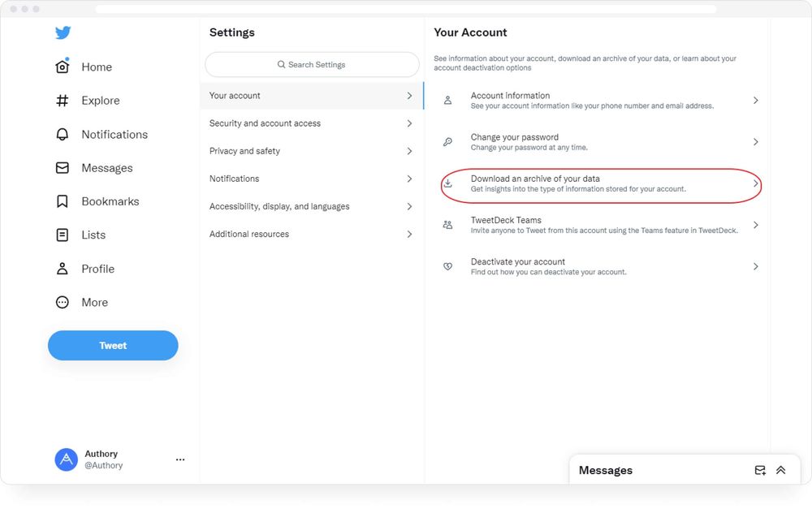Click the new message icon in Messages drawer
This screenshot has width=812, height=513.
pos(760,469)
